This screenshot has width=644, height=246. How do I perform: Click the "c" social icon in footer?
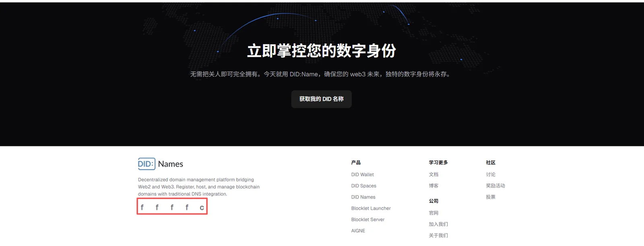pos(202,207)
